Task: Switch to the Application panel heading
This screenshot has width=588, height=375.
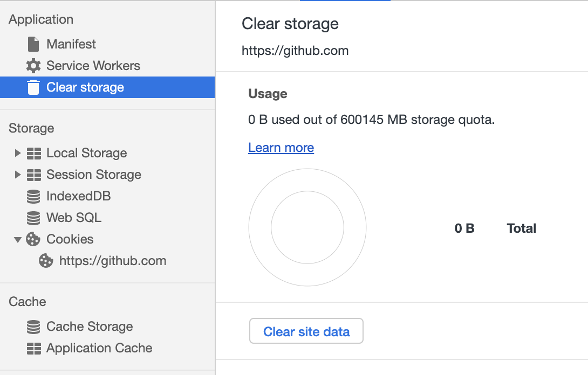Action: (40, 19)
